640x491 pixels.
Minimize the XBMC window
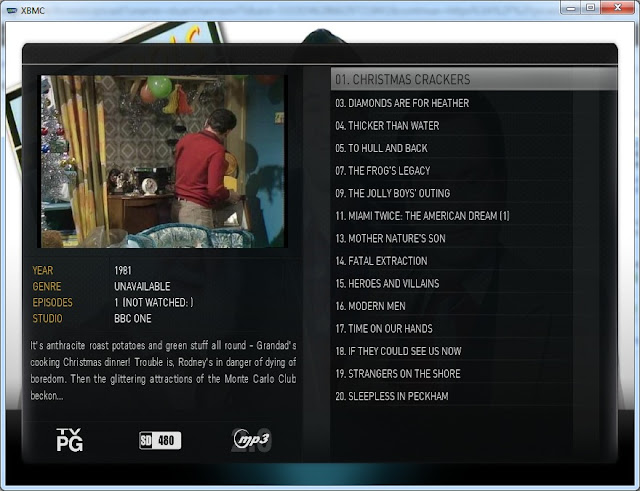click(571, 8)
